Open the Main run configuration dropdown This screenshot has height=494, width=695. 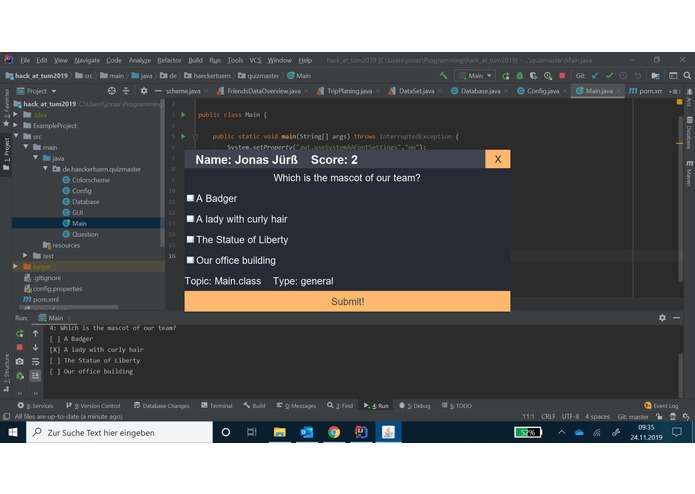[475, 76]
